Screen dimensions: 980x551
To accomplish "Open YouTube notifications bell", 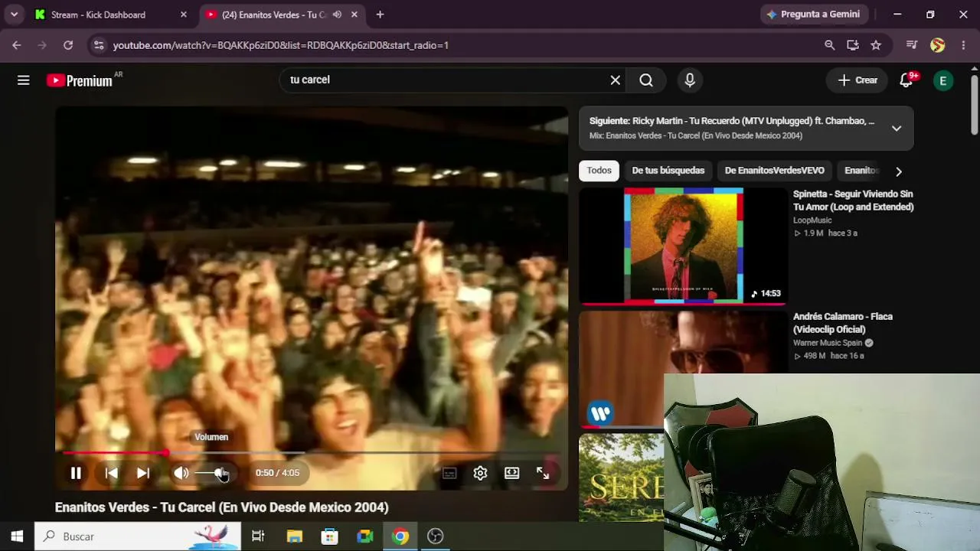I will [907, 80].
